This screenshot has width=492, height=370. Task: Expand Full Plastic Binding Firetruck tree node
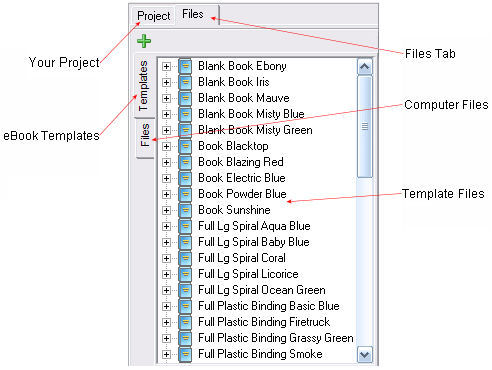(166, 322)
